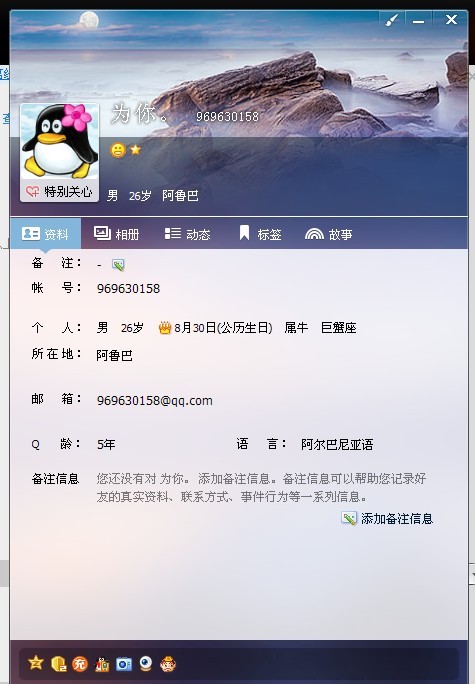The width and height of the screenshot is (475, 684).
Task: Open the webcam icon in bottom bar
Action: [146, 663]
